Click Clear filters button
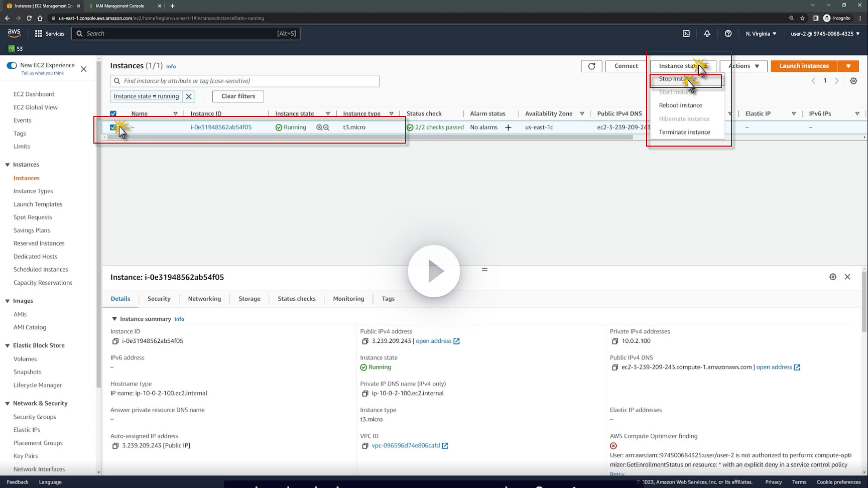This screenshot has width=868, height=488. click(238, 96)
